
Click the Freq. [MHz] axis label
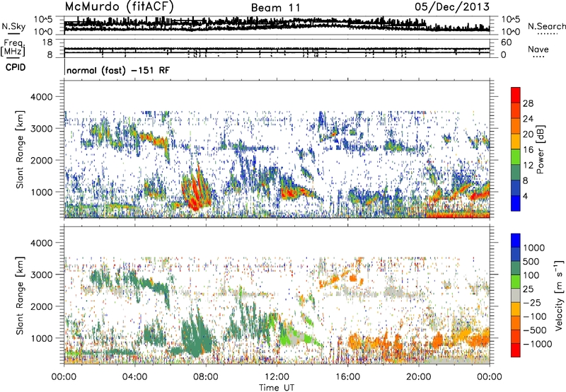tap(13, 47)
